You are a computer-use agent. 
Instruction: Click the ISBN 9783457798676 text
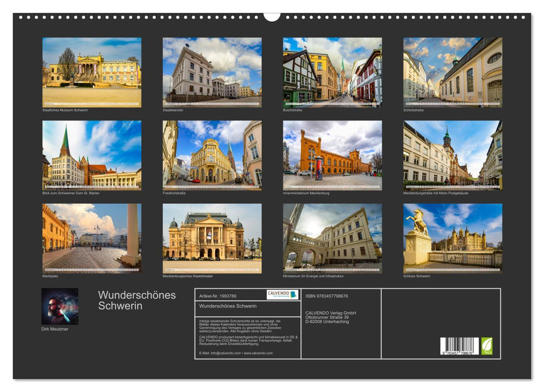click(x=327, y=296)
